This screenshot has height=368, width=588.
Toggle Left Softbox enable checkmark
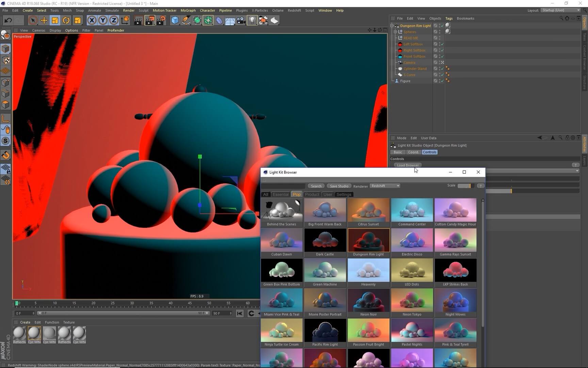(x=442, y=44)
